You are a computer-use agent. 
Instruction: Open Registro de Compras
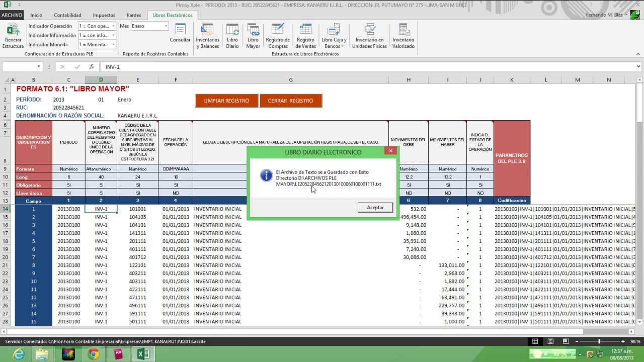click(x=278, y=36)
